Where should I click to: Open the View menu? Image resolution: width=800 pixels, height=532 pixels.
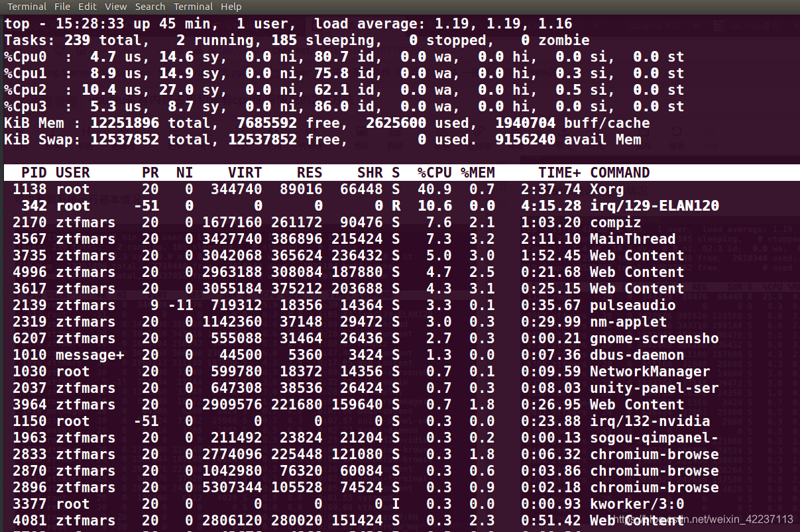coord(116,7)
